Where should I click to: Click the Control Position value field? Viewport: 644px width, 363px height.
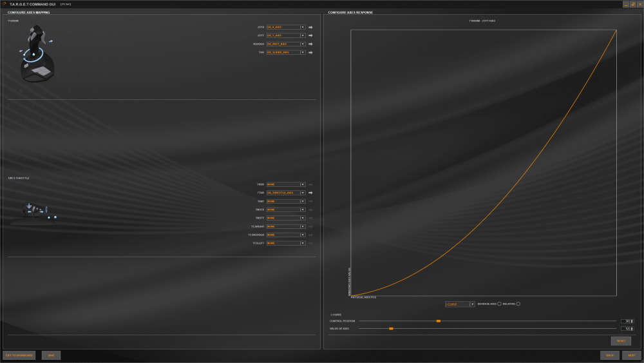(x=625, y=321)
